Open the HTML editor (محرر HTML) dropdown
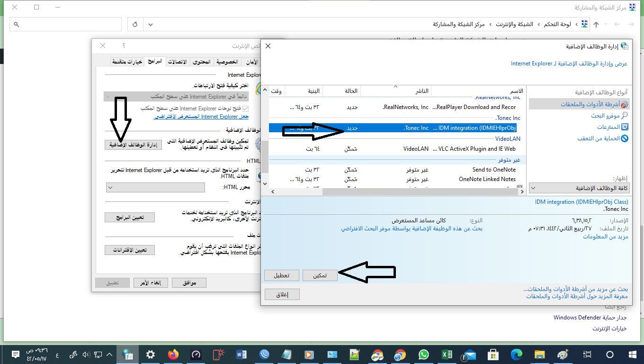Image resolution: width=644 pixels, height=364 pixels. pos(156,188)
